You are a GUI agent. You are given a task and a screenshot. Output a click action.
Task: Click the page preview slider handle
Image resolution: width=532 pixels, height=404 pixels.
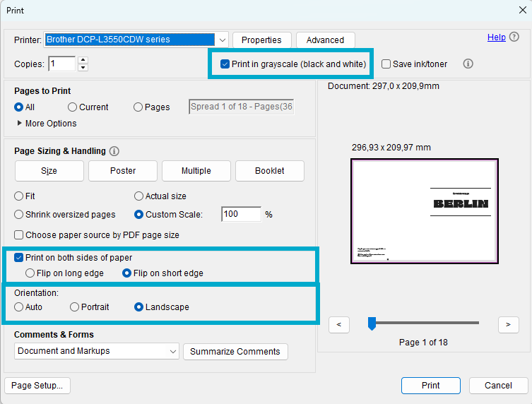coord(372,323)
